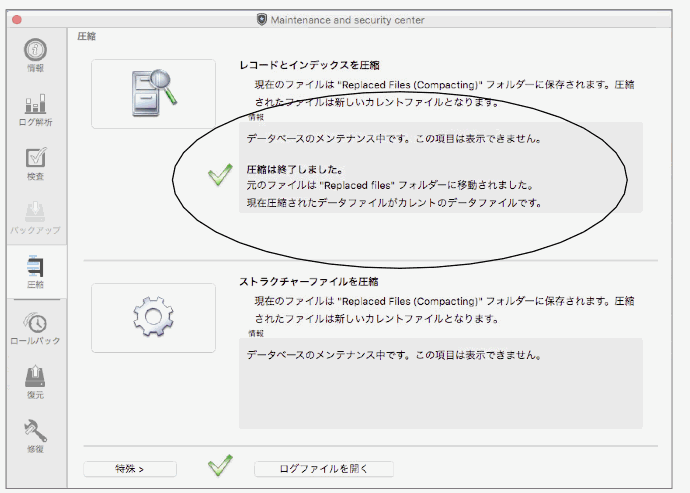690x493 pixels.
Task: Open the 情報 (Information) page in sidebar
Action: (35, 52)
